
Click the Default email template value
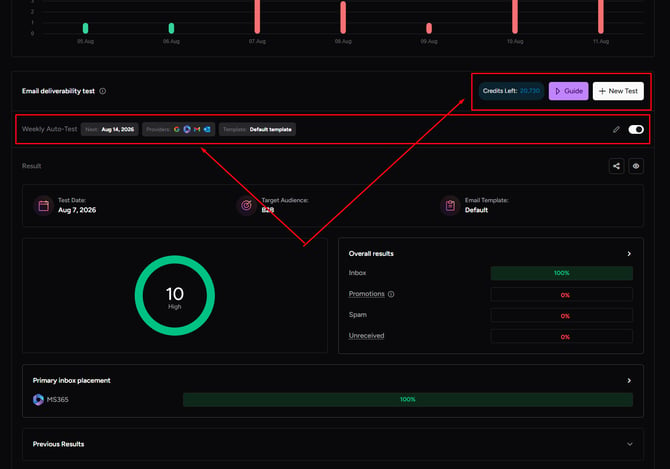click(x=476, y=210)
